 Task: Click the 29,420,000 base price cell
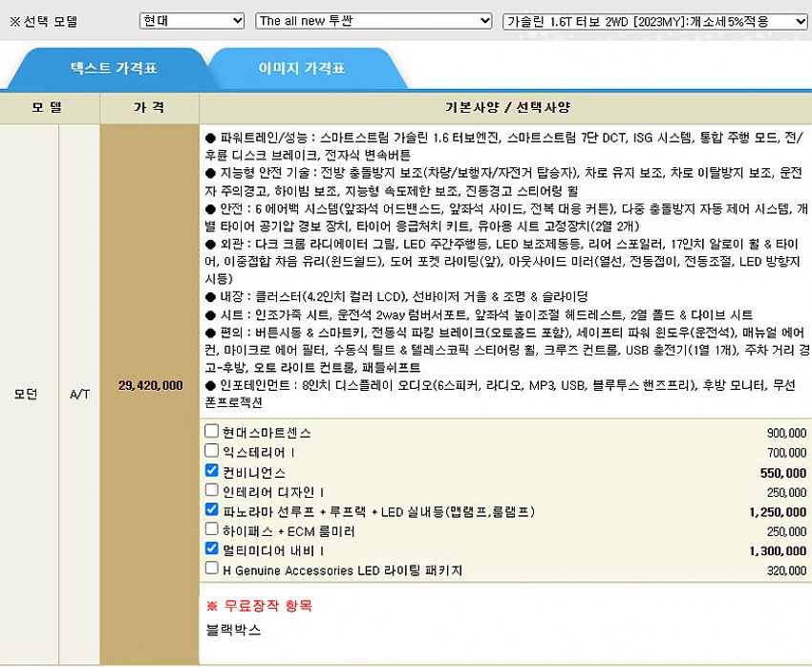(x=150, y=385)
